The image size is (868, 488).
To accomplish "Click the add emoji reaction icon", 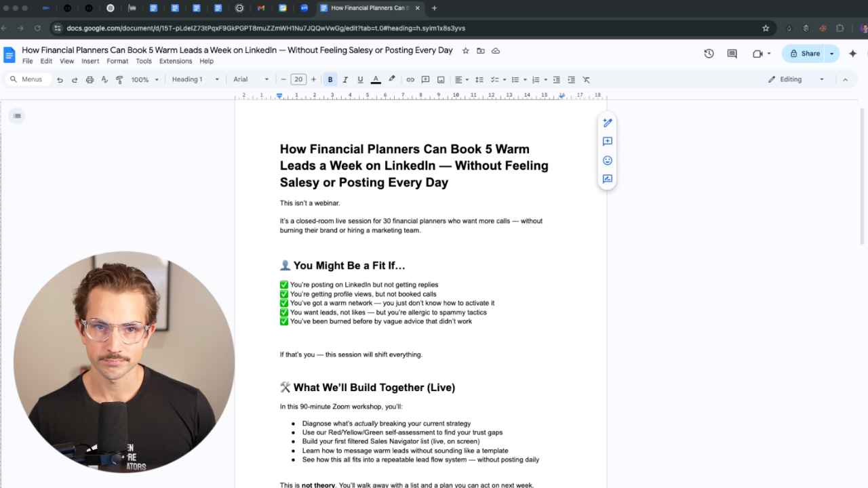I will click(608, 161).
